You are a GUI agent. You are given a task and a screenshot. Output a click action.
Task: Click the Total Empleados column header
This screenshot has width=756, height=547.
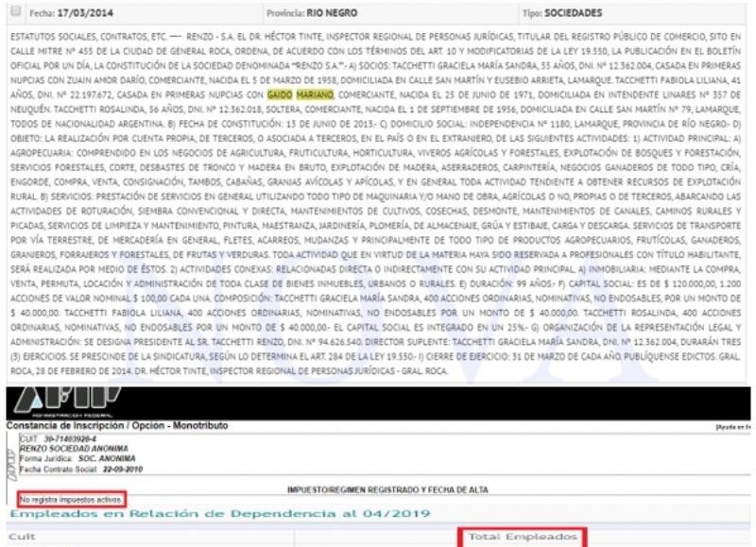[x=523, y=537]
